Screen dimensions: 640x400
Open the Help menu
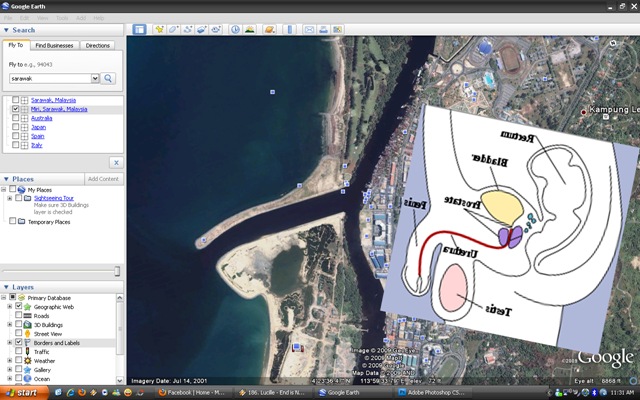(x=98, y=18)
